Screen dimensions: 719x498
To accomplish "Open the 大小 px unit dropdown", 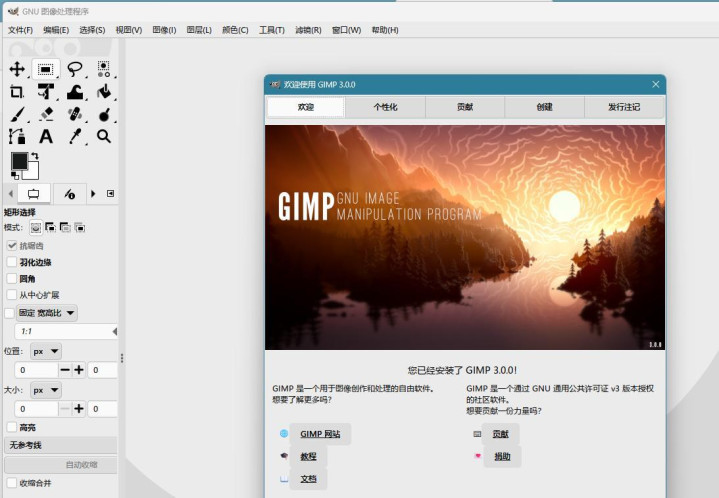I will point(45,390).
